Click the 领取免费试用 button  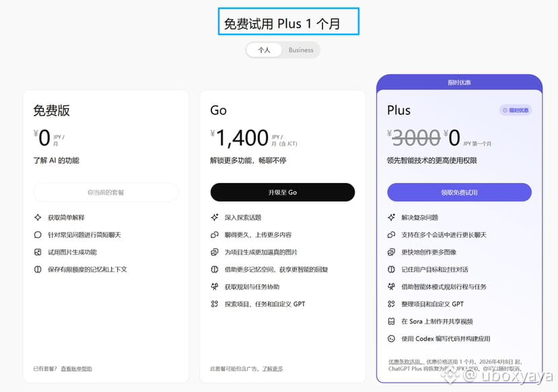click(459, 192)
